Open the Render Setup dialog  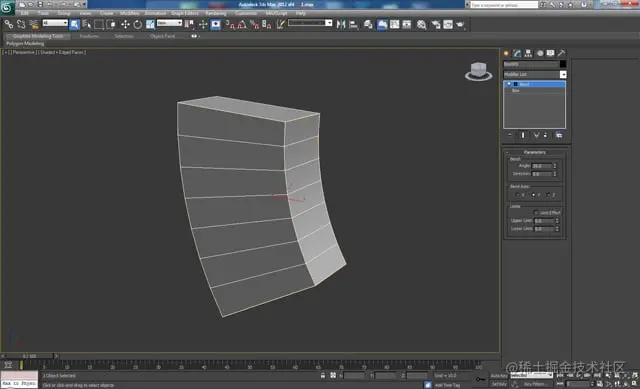click(436, 24)
